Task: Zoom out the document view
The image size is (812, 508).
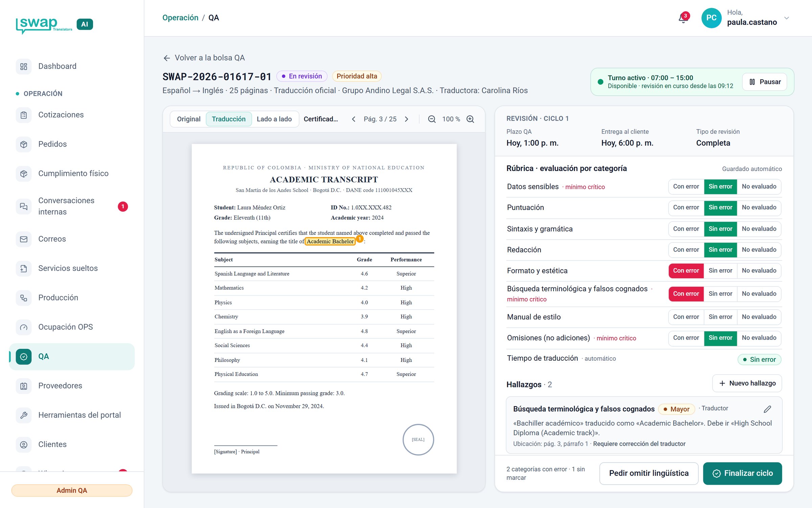Action: click(x=432, y=119)
